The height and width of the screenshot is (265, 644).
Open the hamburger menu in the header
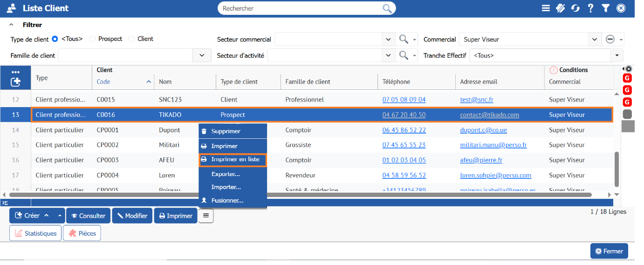coord(546,8)
